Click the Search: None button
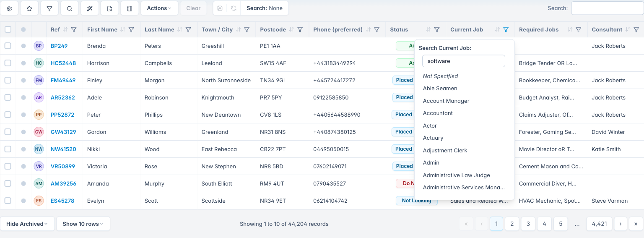This screenshot has height=238, width=644. click(265, 8)
